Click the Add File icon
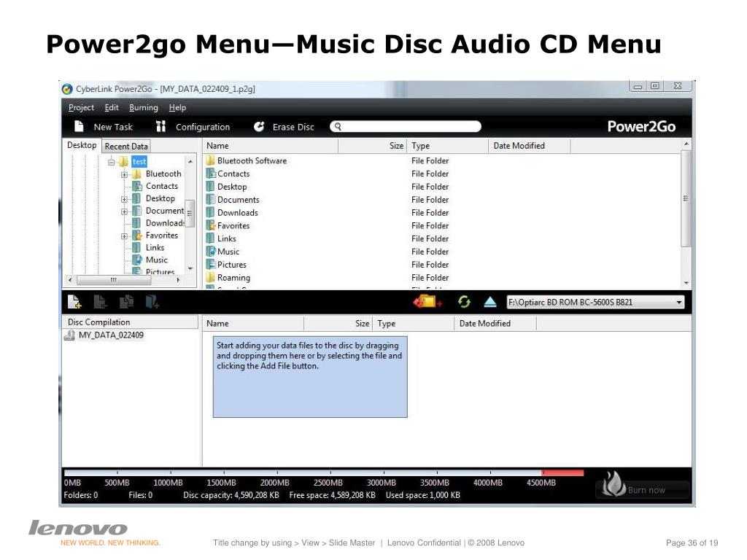747x560 pixels. [74, 301]
